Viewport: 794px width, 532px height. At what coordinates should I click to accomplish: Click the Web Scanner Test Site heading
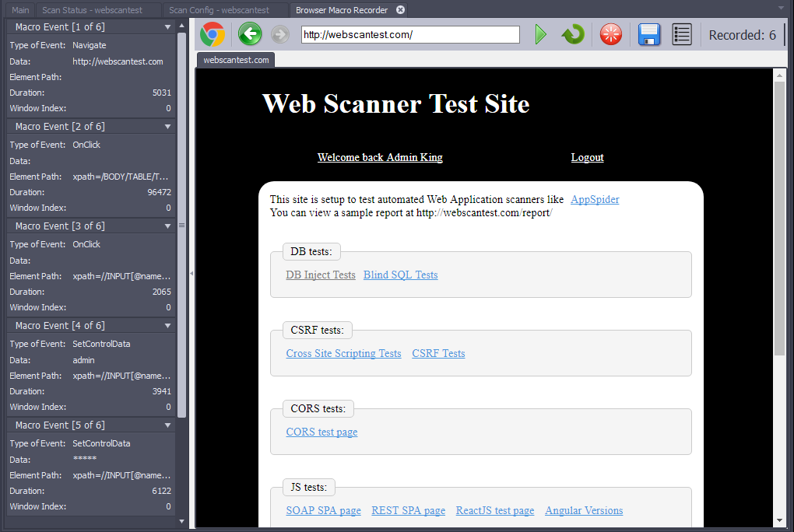(x=395, y=103)
